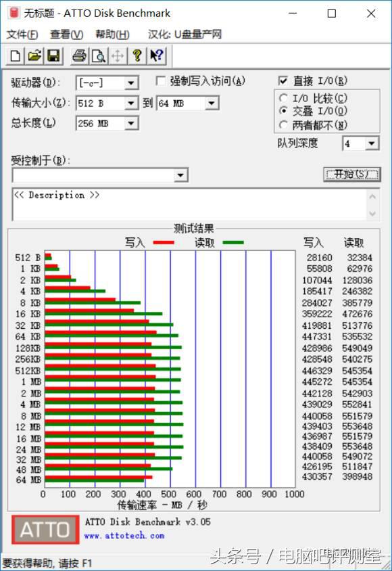Click the 128KB read value 549049

tap(357, 348)
